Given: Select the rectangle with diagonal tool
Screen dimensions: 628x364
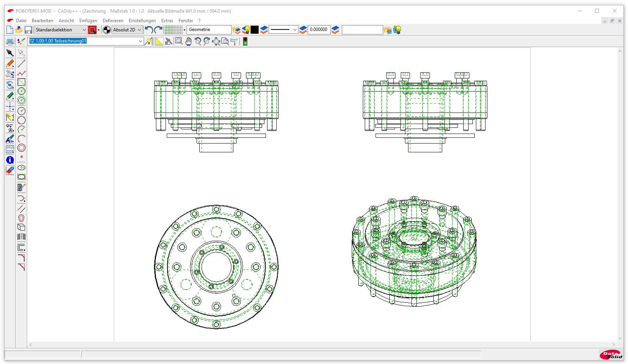Looking at the screenshot, I should (x=21, y=82).
